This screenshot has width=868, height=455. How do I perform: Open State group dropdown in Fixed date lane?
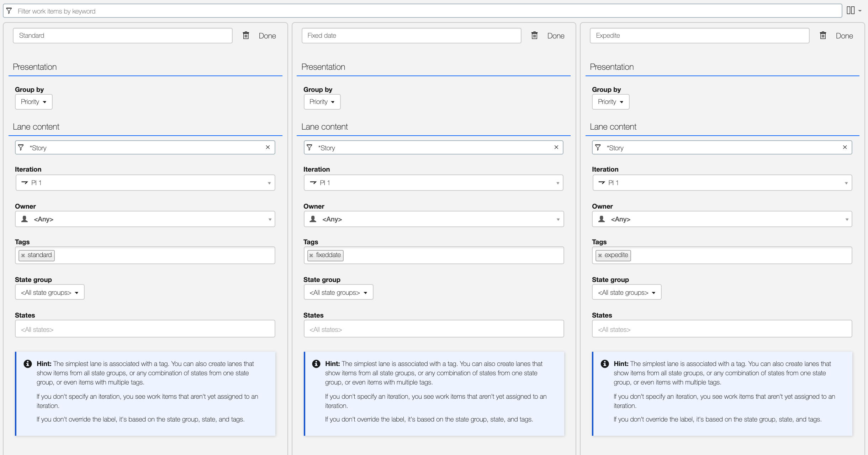point(338,292)
